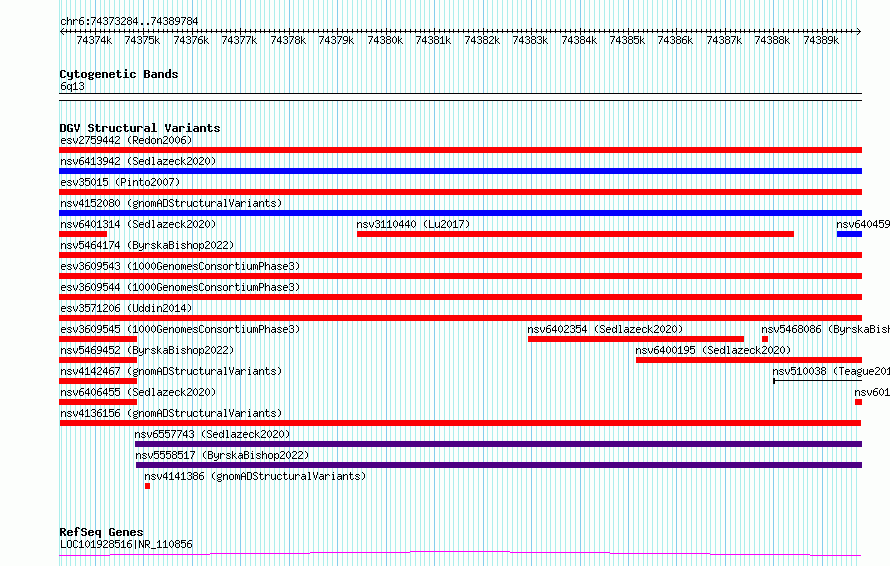Open nsv6402354 (Sedlazeck2020) label
The height and width of the screenshot is (566, 890).
605,329
